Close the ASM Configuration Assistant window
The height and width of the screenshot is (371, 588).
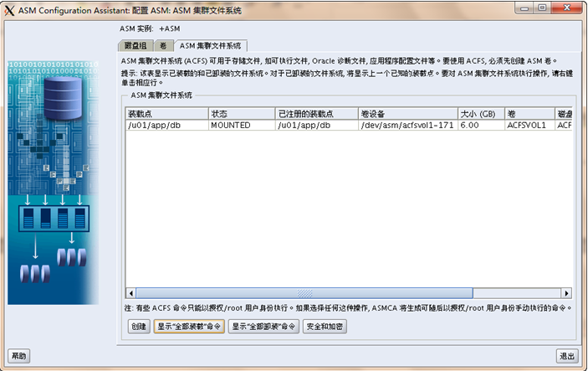pyautogui.click(x=567, y=8)
